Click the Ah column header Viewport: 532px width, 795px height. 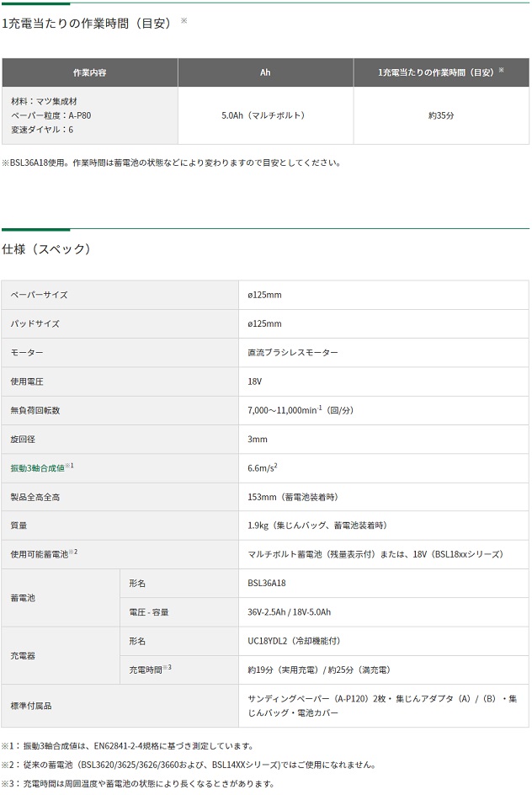coord(265,72)
